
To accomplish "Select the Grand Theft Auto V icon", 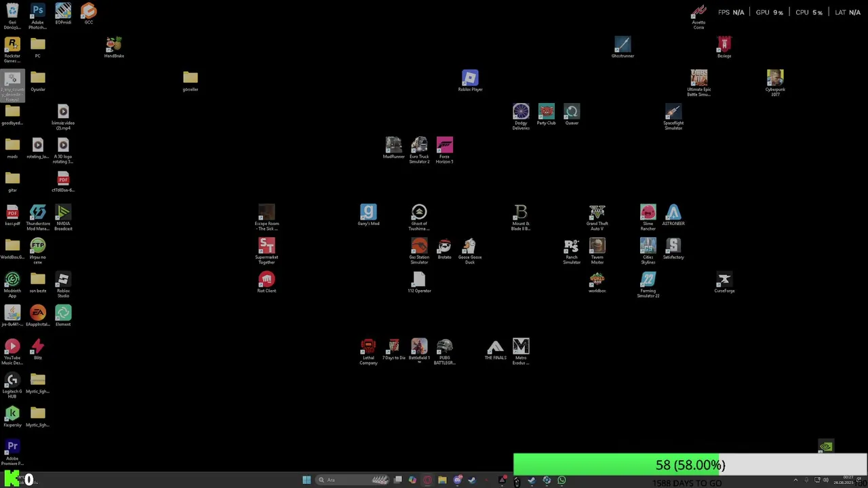I will pyautogui.click(x=597, y=218).
